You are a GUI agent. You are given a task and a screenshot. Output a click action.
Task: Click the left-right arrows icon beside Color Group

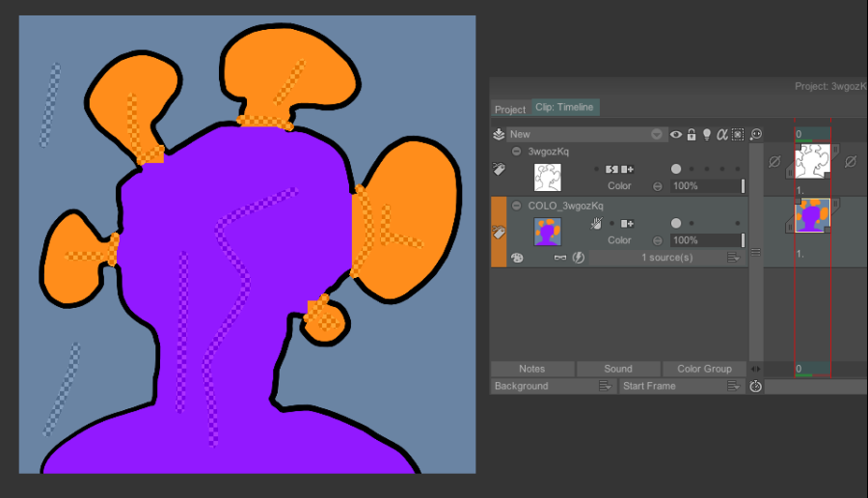(755, 369)
